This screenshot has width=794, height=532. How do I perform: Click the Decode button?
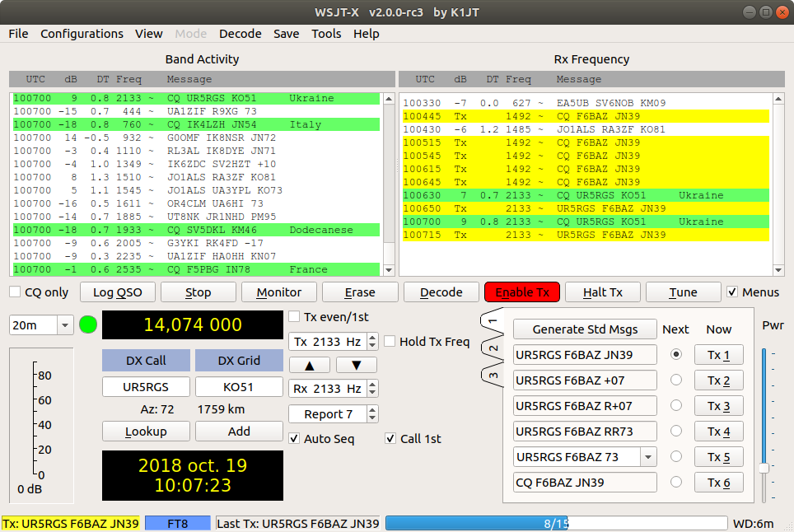click(x=441, y=292)
